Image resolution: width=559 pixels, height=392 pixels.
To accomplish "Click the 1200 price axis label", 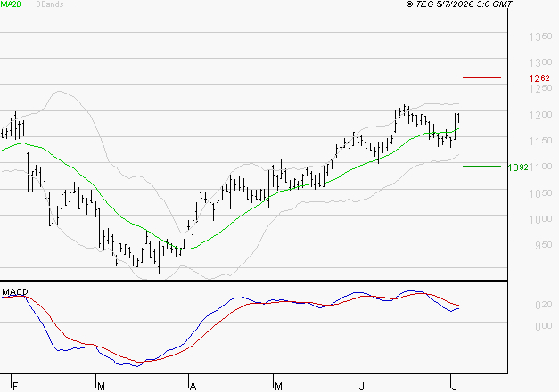I will (x=540, y=115).
